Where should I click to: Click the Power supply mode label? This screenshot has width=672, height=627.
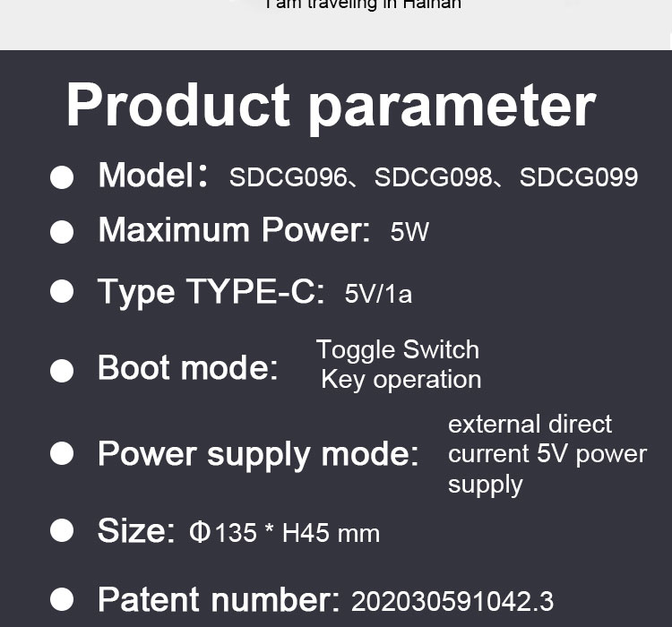coord(258,454)
